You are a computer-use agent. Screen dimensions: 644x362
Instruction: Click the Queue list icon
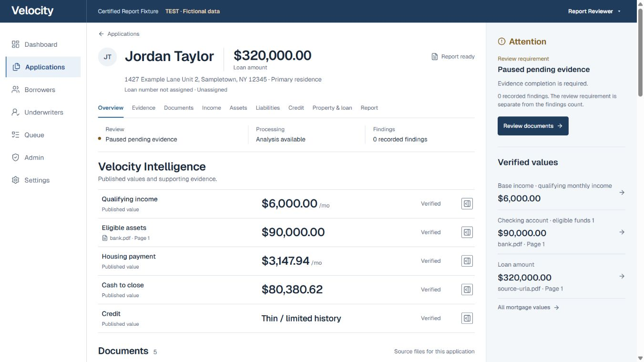(16, 135)
